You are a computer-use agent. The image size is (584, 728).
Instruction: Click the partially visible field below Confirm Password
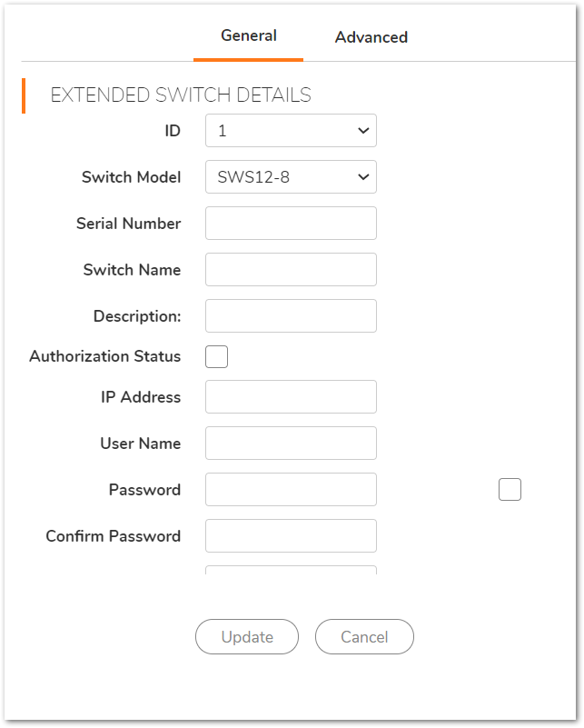(x=291, y=570)
